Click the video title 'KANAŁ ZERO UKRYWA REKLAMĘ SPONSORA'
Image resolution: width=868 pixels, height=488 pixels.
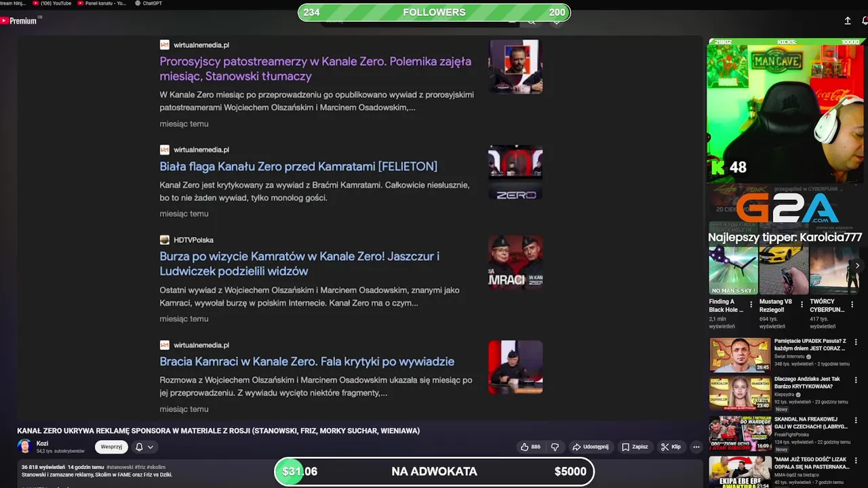(218, 430)
